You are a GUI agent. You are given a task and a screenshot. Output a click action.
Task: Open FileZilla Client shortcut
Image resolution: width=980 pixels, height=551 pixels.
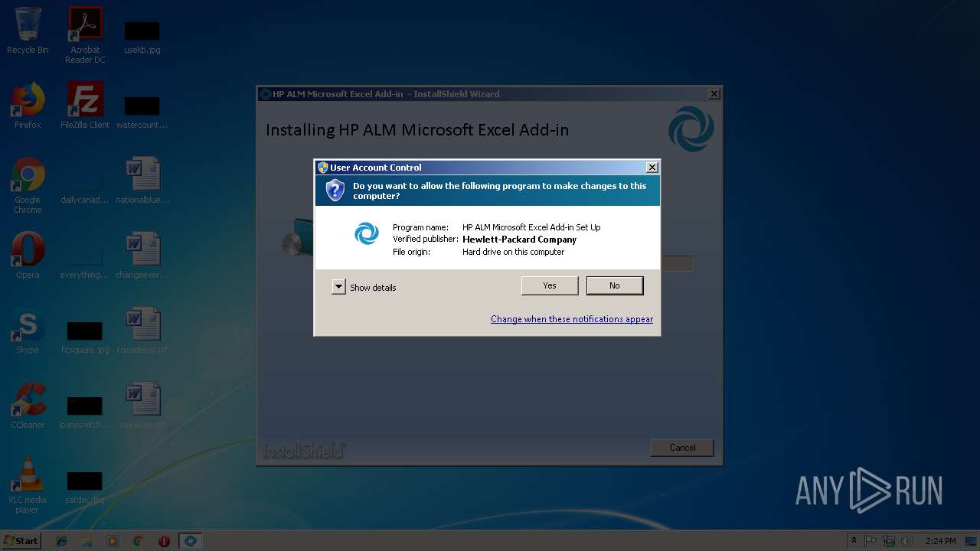[85, 106]
